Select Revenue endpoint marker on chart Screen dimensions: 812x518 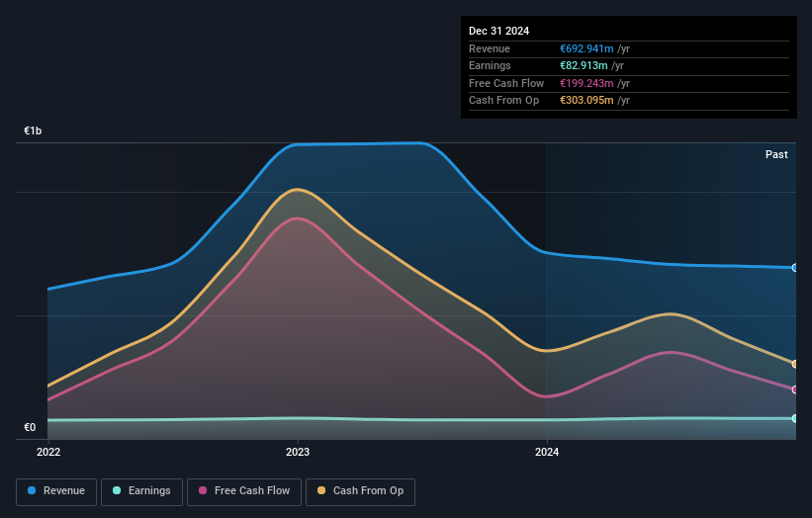(x=795, y=268)
